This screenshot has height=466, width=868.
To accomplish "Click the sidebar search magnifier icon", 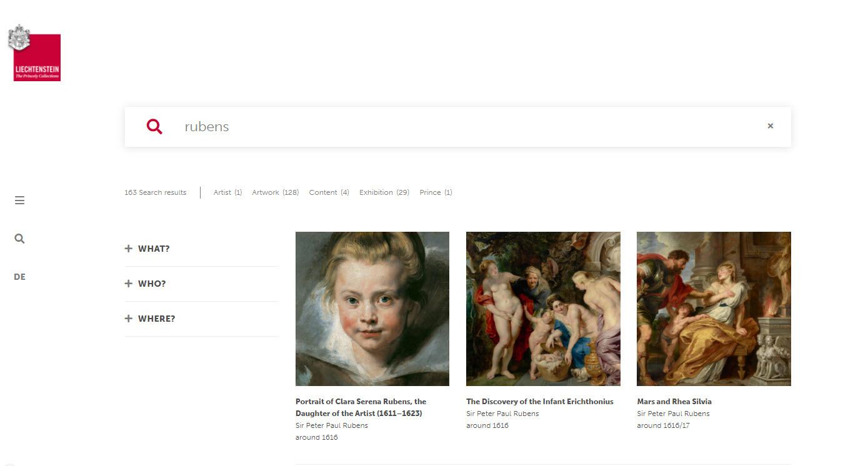I will 19,239.
